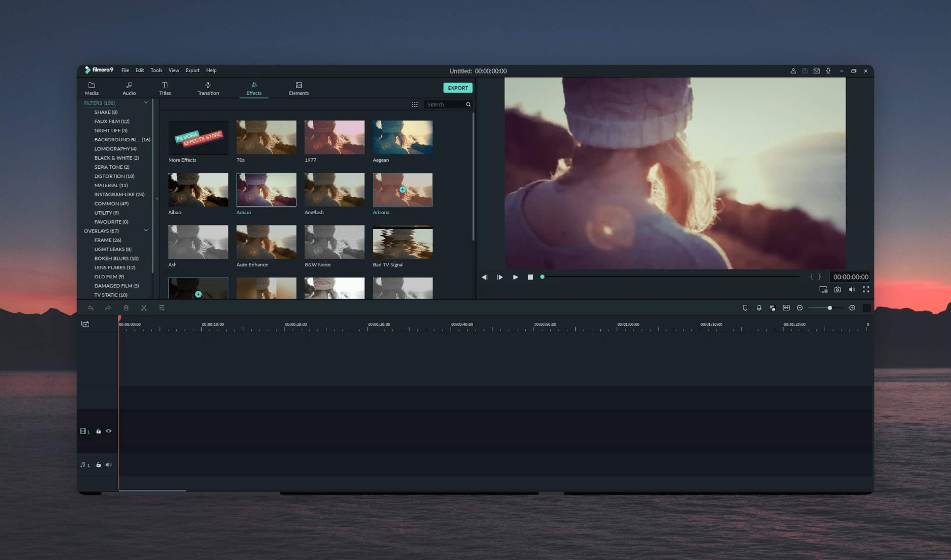Screen dimensions: 951x560
Task: Click the timeline zoom slider handle
Action: click(830, 308)
